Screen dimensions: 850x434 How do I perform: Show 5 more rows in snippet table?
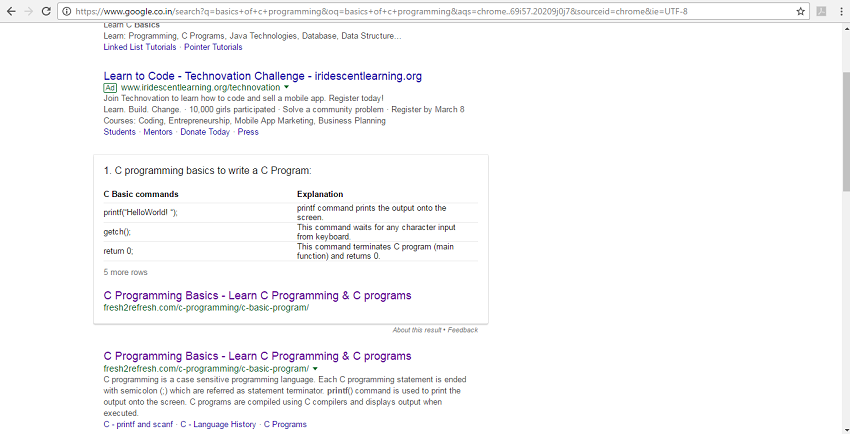125,272
